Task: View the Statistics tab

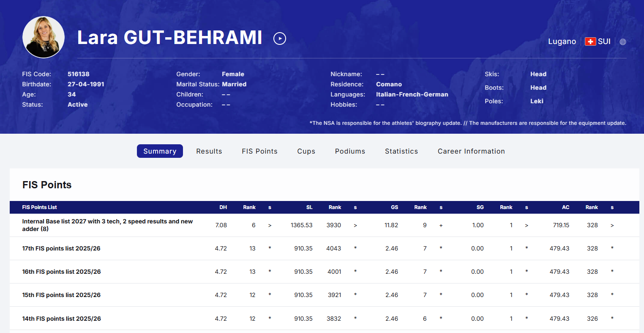Action: click(401, 151)
